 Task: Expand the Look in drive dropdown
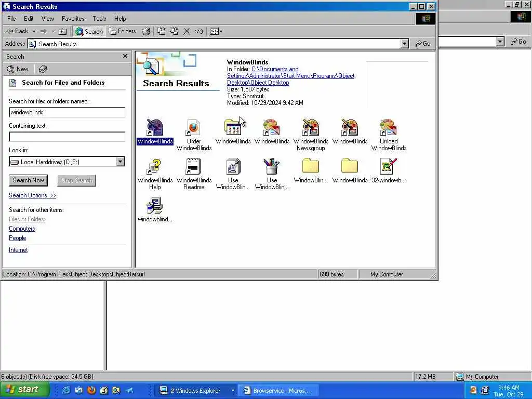[x=121, y=162]
